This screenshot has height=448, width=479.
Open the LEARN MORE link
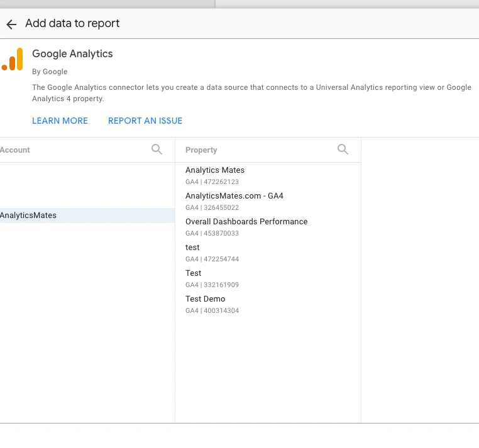(x=60, y=121)
